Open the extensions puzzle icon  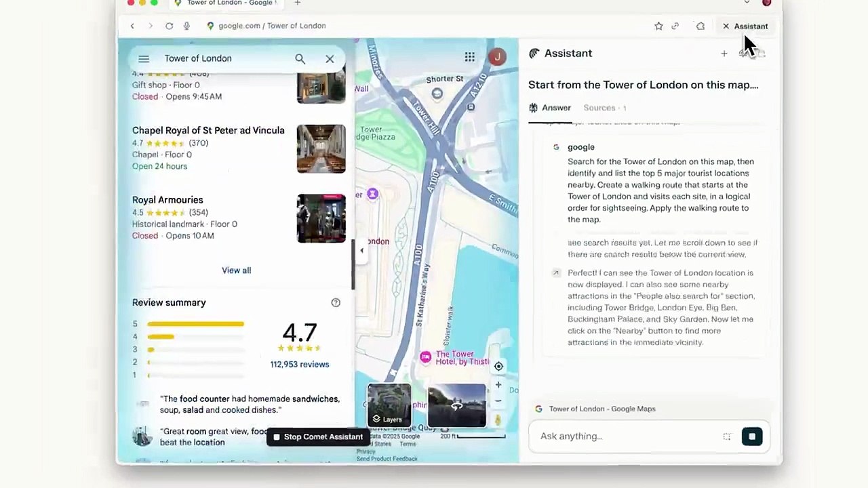click(701, 26)
